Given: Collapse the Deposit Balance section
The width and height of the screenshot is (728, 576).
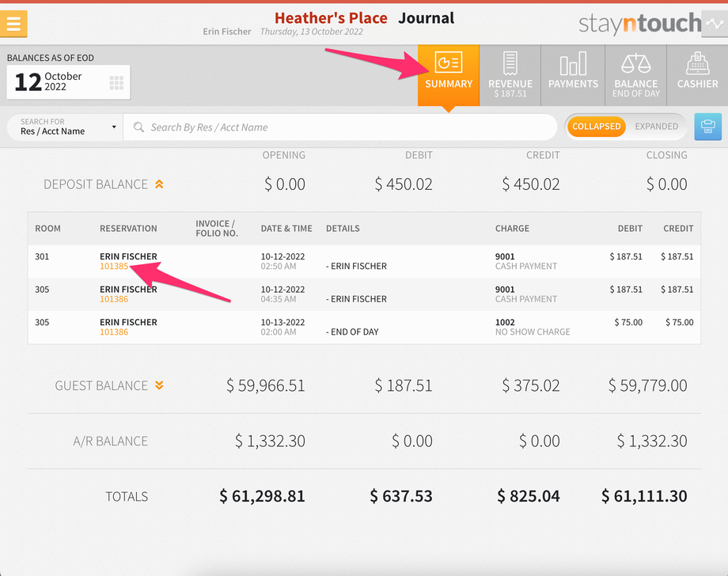Looking at the screenshot, I should pyautogui.click(x=159, y=184).
